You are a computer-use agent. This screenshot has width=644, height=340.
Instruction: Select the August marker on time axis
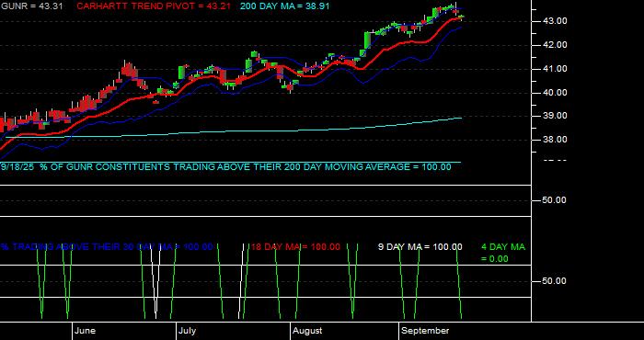click(307, 331)
